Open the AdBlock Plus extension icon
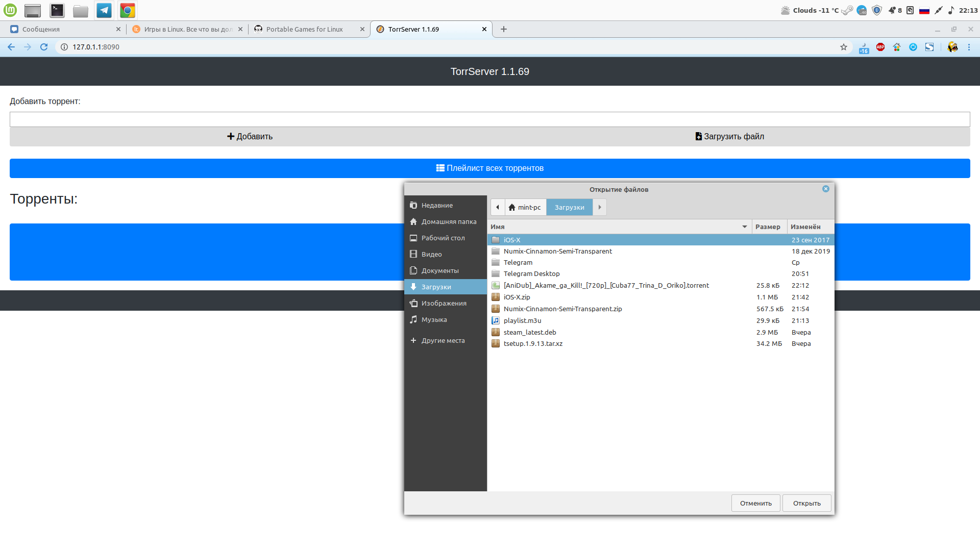This screenshot has height=551, width=980. coord(880,47)
